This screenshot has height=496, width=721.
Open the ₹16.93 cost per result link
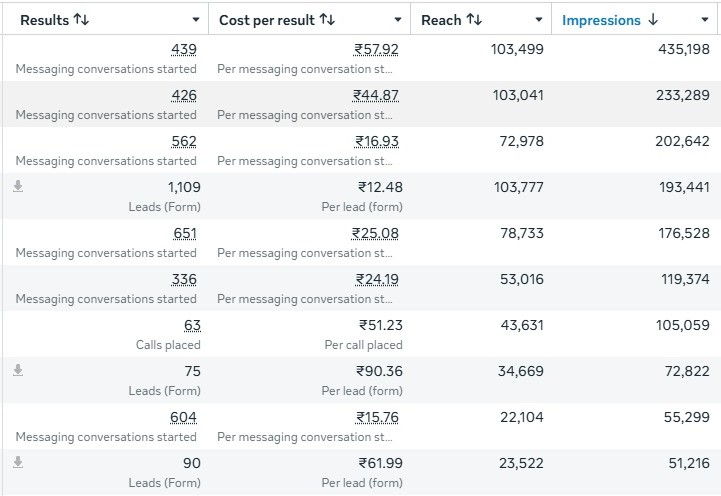tap(376, 141)
